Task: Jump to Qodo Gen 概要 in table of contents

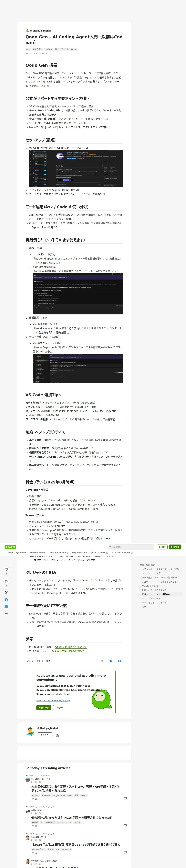Action: pyautogui.click(x=147, y=565)
